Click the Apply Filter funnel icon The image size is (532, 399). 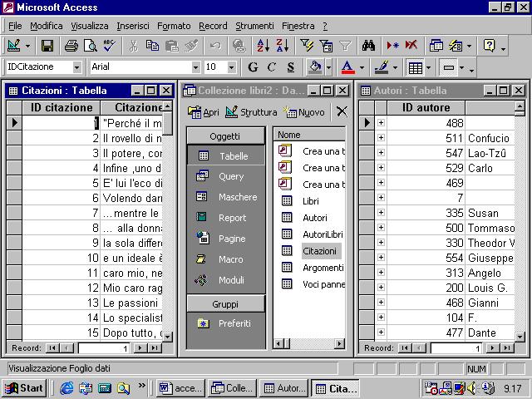point(345,46)
